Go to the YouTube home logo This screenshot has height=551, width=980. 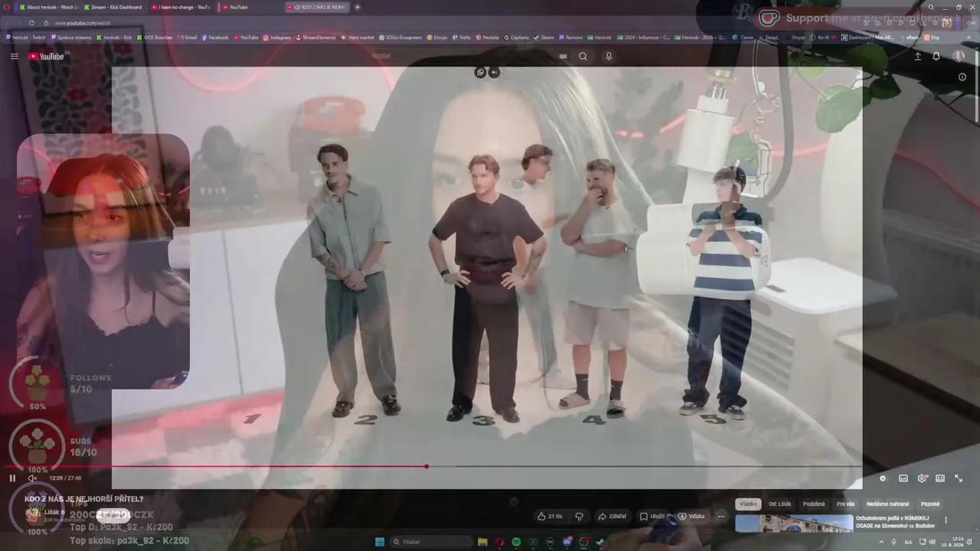coord(47,56)
